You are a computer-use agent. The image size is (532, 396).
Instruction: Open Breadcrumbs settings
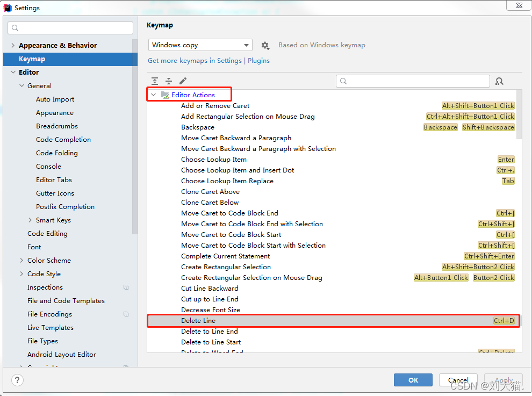[x=57, y=126]
